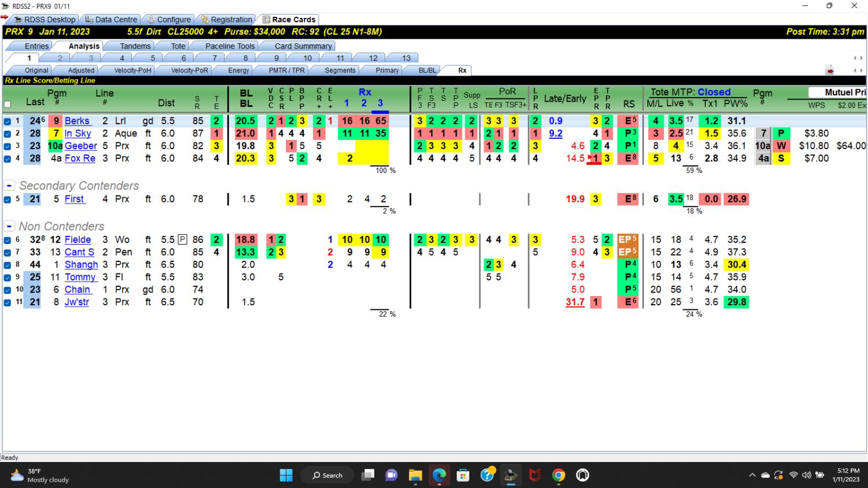The height and width of the screenshot is (488, 868).
Task: Open the Paceline Tools tab
Action: (x=230, y=46)
